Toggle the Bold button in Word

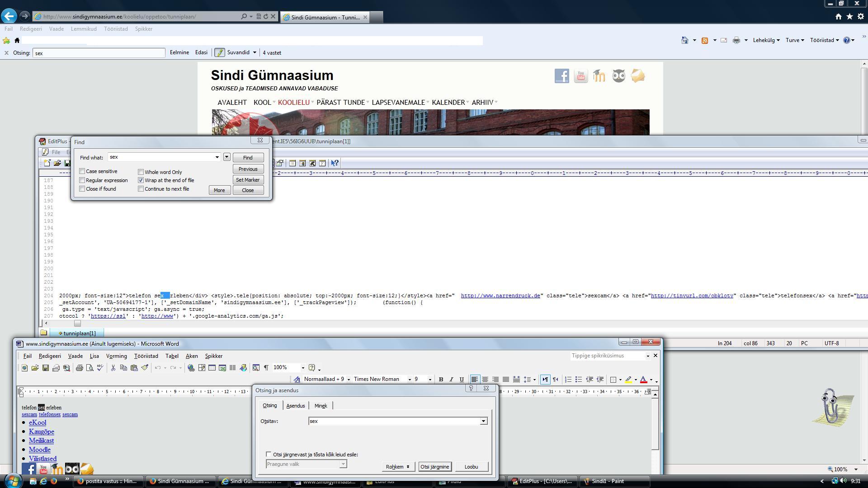point(441,380)
